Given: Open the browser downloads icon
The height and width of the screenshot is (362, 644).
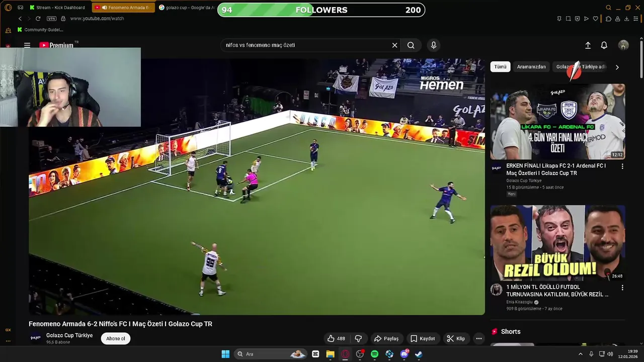Looking at the screenshot, I should [x=626, y=19].
